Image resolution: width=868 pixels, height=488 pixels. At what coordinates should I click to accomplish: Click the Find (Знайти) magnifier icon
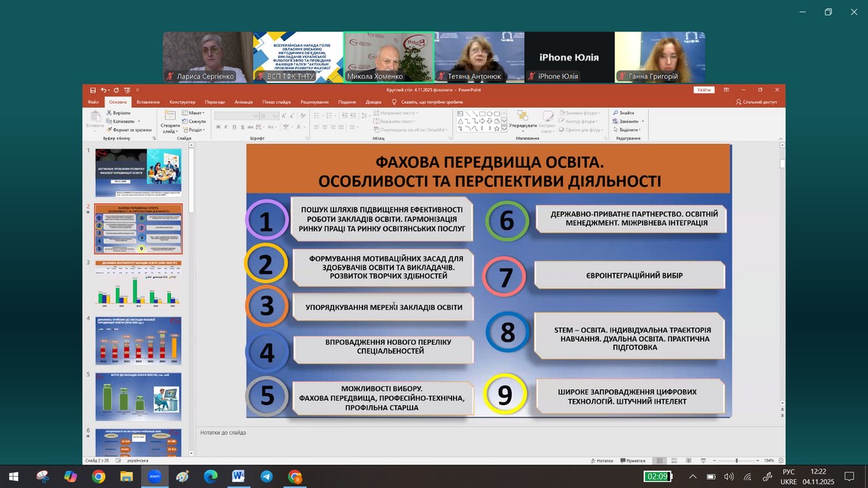pos(616,113)
